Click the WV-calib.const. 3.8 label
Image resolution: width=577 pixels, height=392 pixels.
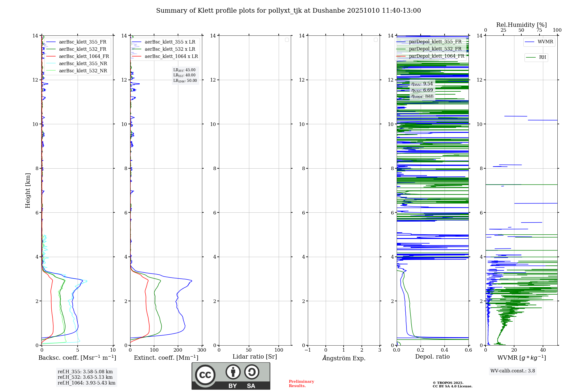pyautogui.click(x=512, y=371)
